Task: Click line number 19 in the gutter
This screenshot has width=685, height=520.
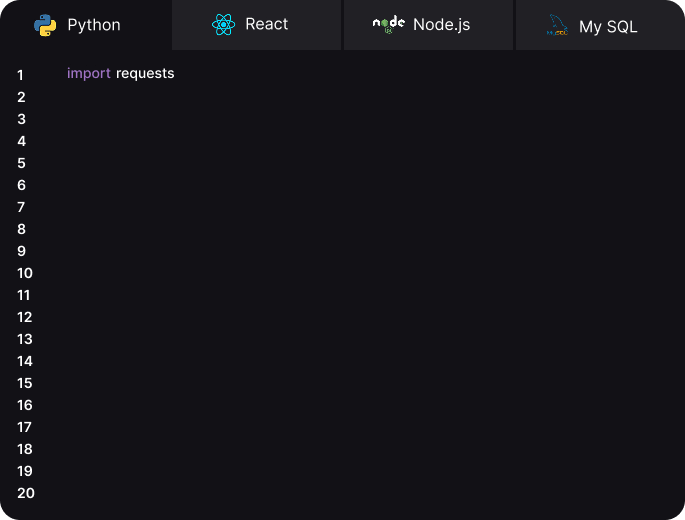Action: pyautogui.click(x=25, y=471)
